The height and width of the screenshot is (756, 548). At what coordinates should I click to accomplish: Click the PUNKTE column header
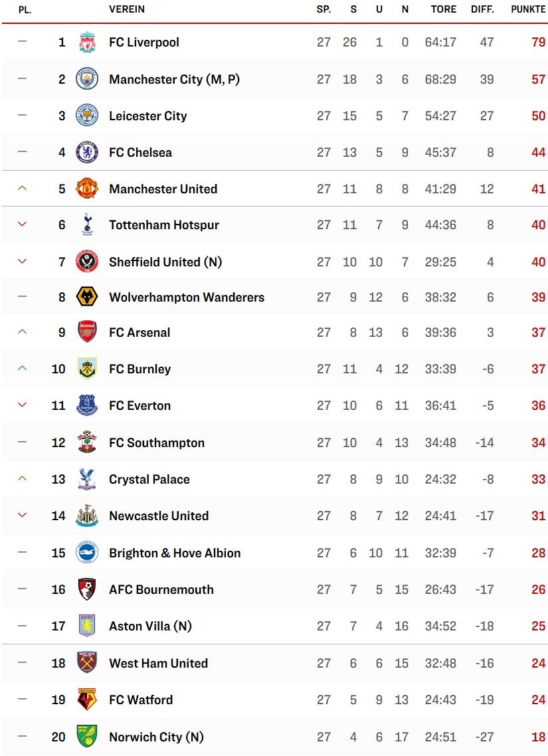point(528,9)
